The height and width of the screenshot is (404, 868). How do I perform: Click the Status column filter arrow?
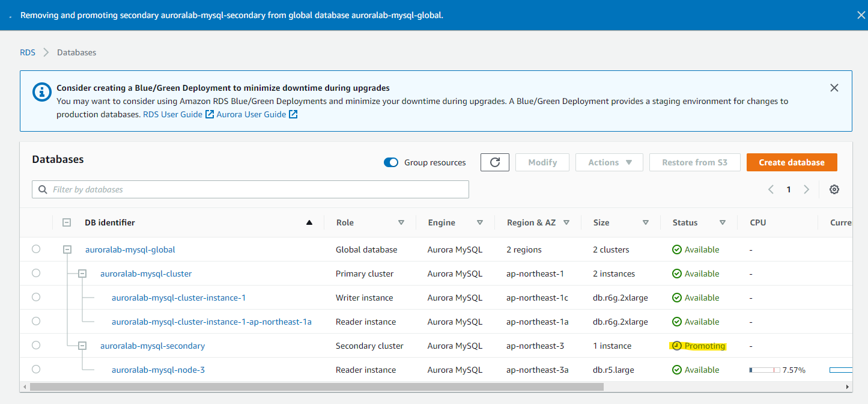tap(723, 222)
